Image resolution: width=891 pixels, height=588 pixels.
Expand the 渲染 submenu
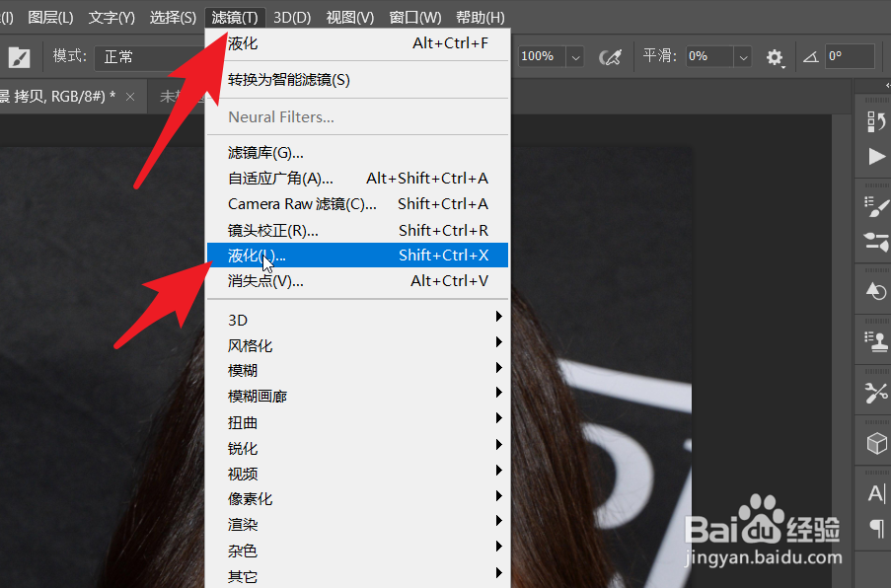pos(357,525)
